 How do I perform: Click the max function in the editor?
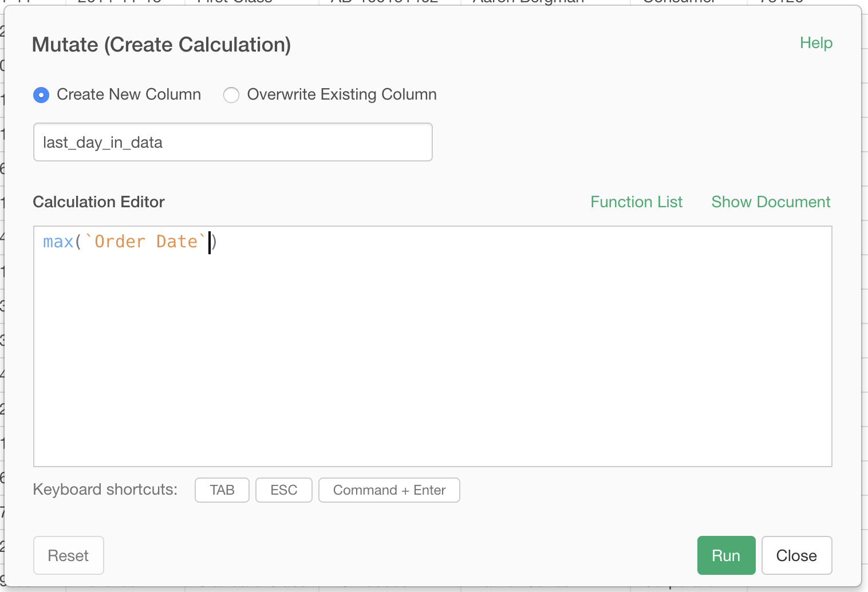point(58,242)
